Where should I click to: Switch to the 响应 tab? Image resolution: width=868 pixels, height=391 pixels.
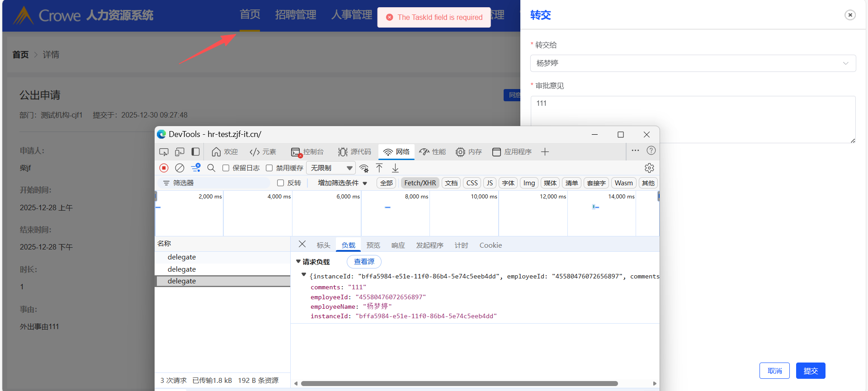coord(398,245)
